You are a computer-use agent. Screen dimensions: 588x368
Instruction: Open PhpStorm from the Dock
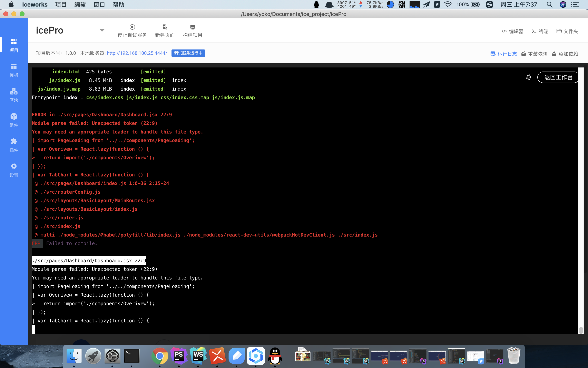(x=179, y=356)
